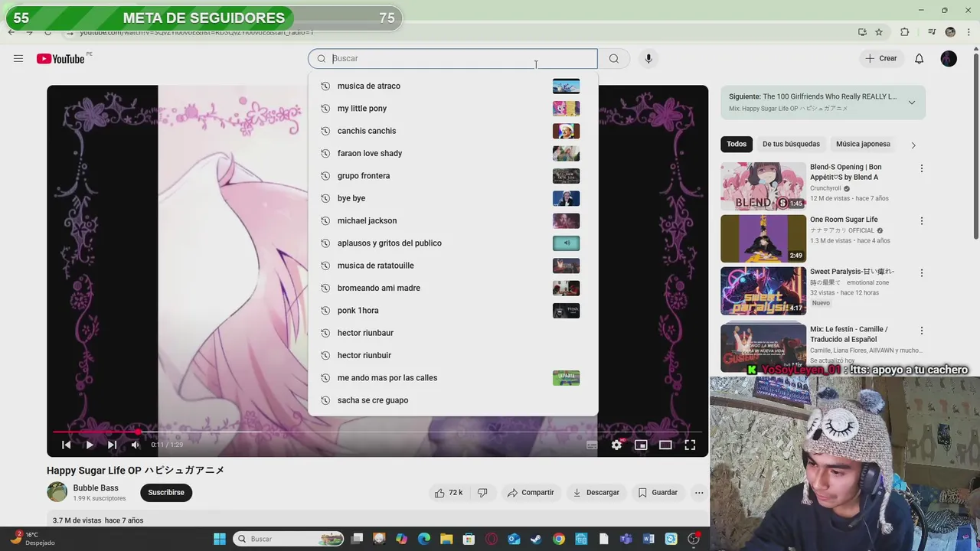Mute the video volume
The width and height of the screenshot is (980, 551).
(136, 445)
